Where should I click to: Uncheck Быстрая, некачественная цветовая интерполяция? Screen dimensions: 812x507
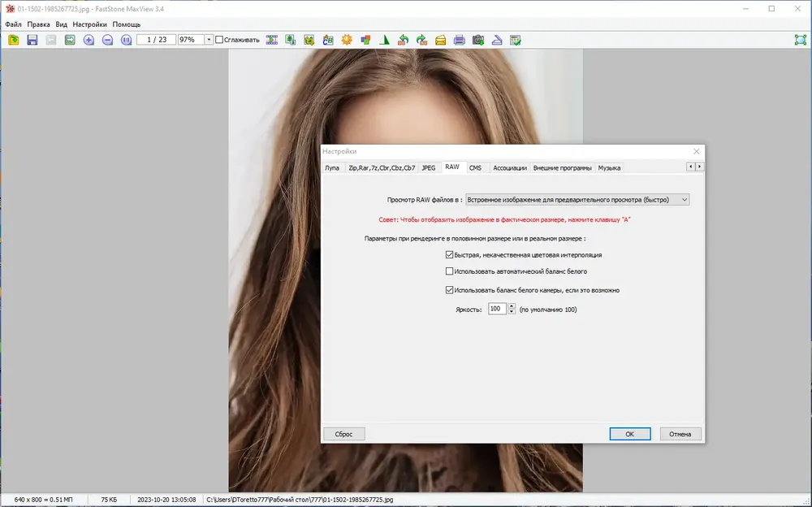449,254
